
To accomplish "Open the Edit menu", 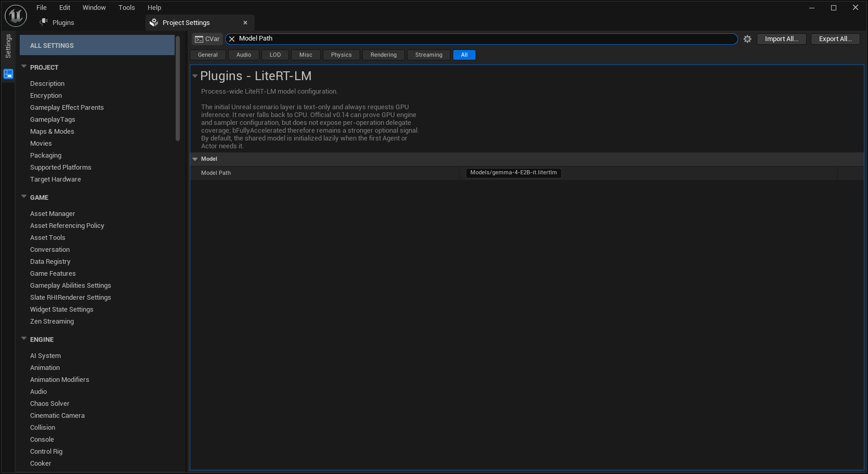I will coord(65,7).
